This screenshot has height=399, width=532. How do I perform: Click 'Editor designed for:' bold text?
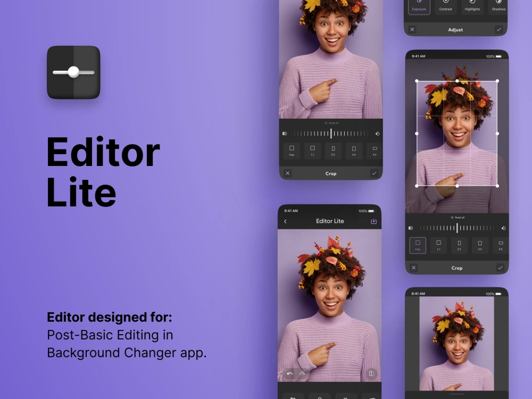point(109,317)
